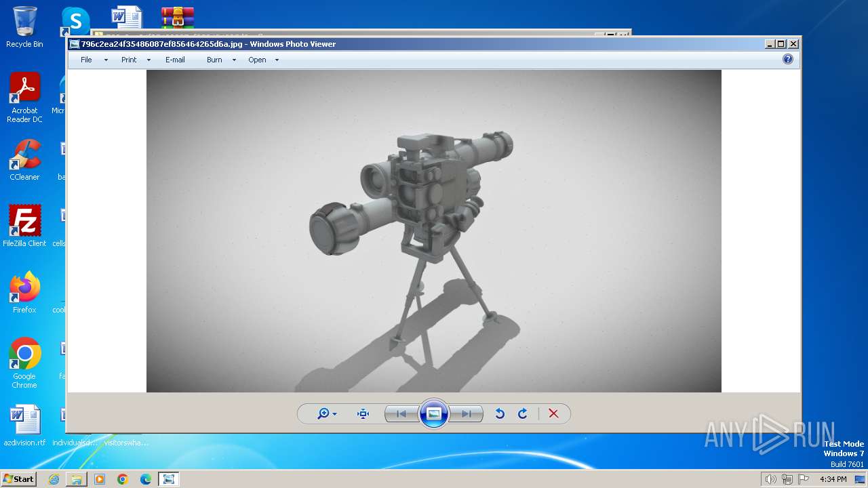This screenshot has width=868, height=488.
Task: Open CCleaner desktop shortcut
Action: click(x=24, y=160)
